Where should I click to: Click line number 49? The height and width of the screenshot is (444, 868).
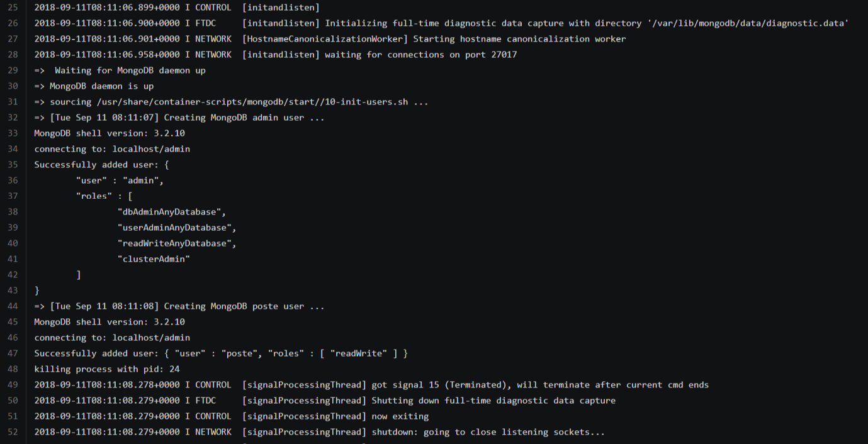click(13, 385)
